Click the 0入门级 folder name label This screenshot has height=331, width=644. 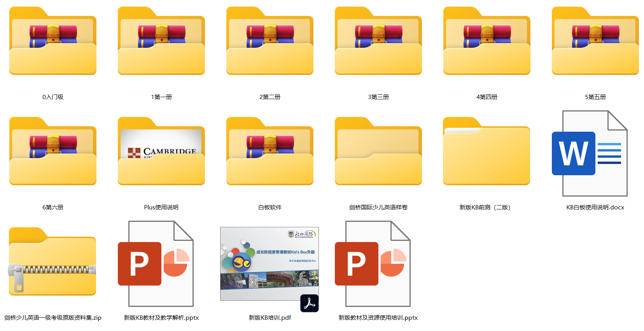coord(53,97)
